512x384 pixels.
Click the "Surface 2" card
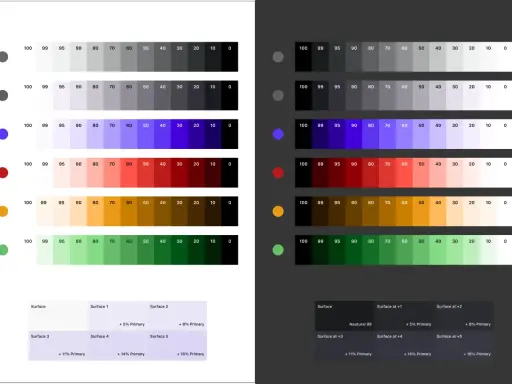click(177, 316)
